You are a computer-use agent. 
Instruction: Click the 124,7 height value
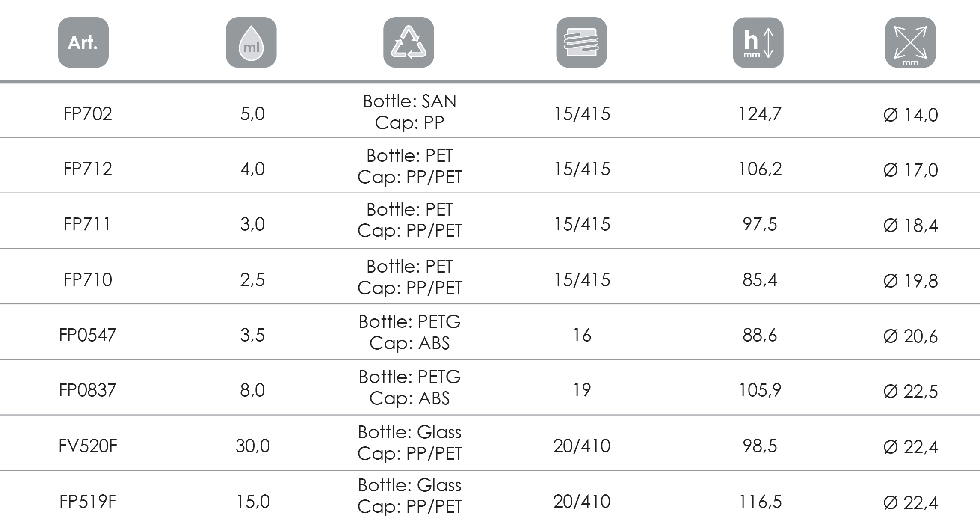coord(760,114)
